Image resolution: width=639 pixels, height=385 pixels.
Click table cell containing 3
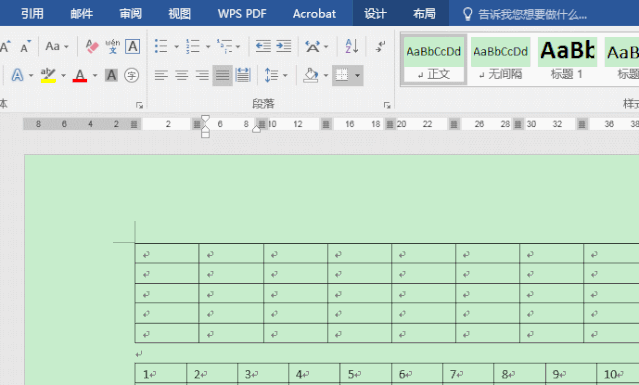(x=263, y=374)
